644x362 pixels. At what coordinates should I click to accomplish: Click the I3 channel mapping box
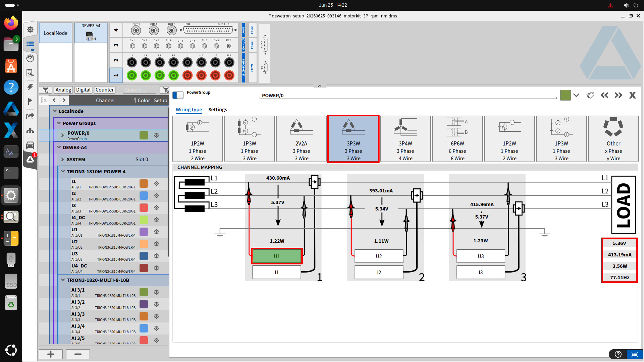point(481,272)
